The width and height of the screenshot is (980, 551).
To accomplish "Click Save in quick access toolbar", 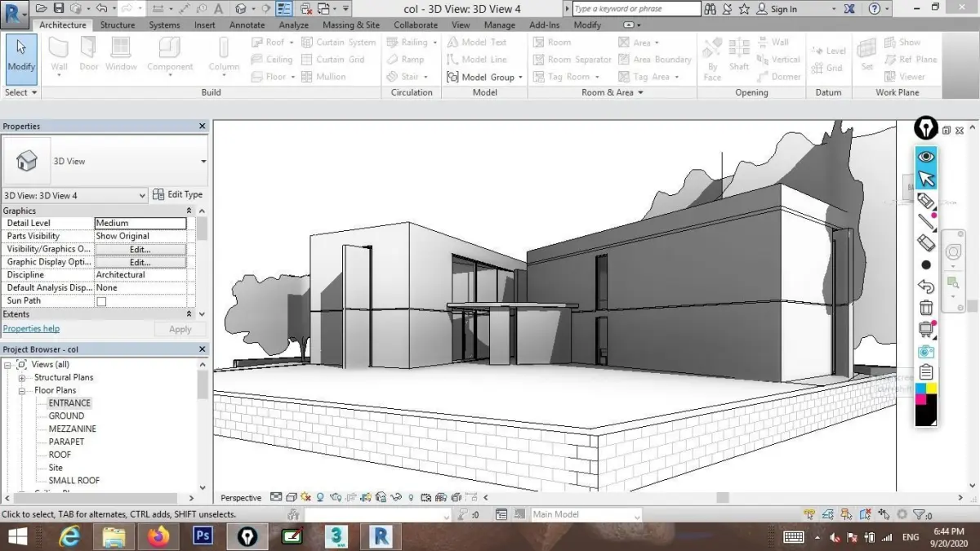I will pos(59,8).
